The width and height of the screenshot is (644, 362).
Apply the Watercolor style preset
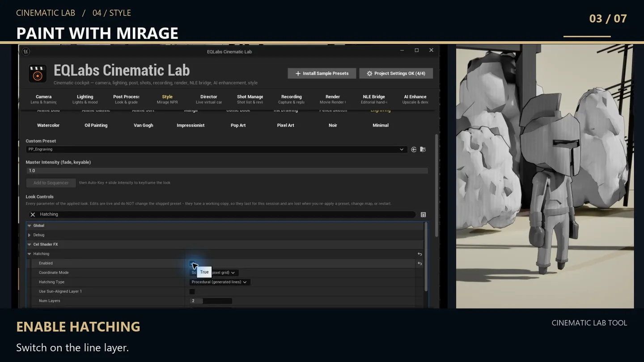click(x=48, y=125)
